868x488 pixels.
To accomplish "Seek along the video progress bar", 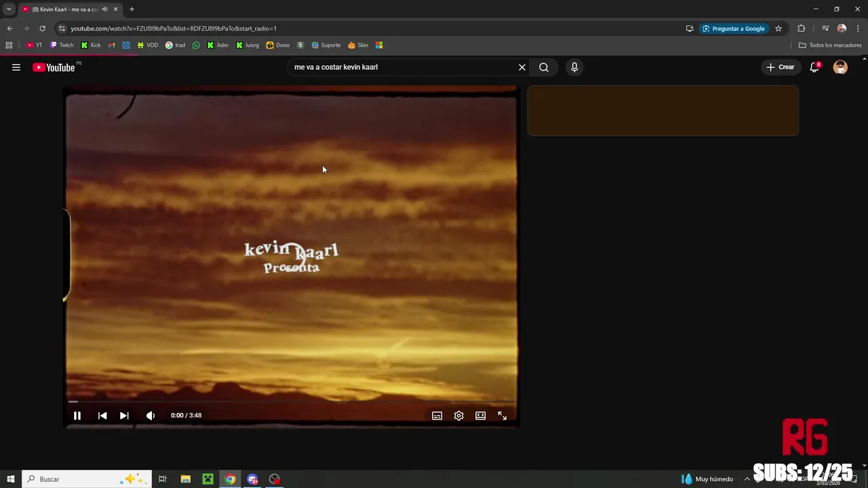I will [x=292, y=401].
